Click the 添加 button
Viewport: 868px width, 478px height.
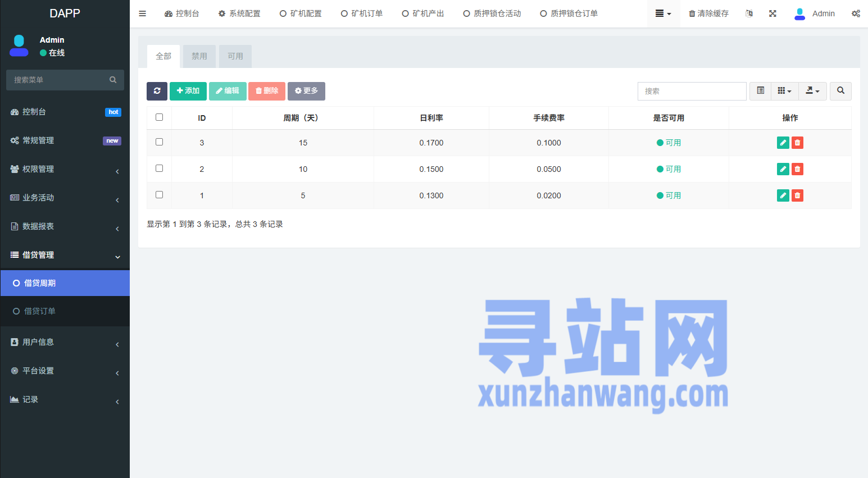click(x=188, y=91)
